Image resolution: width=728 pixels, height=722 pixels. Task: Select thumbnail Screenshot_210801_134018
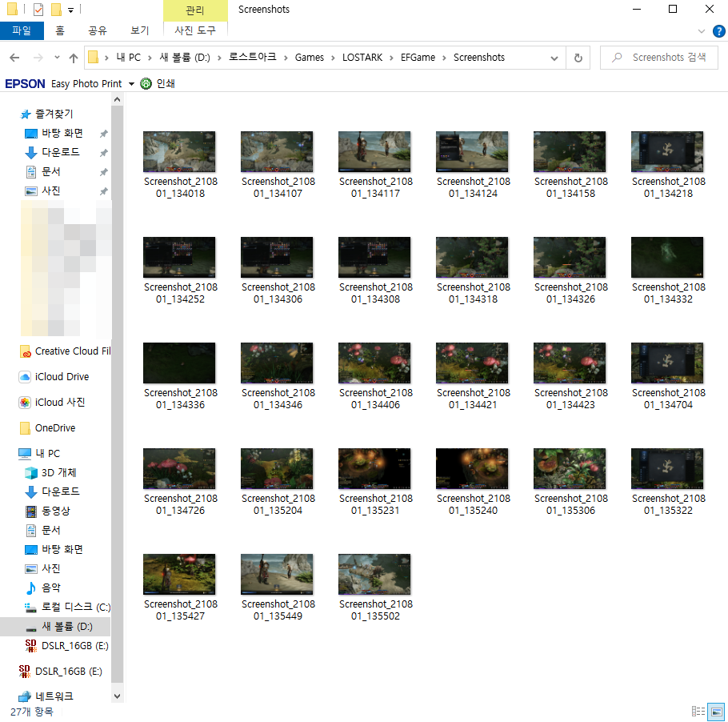click(179, 151)
